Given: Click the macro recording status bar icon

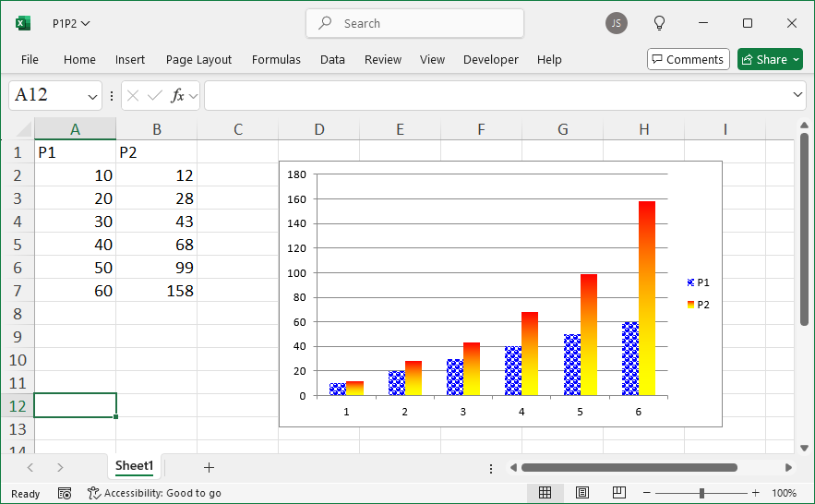Looking at the screenshot, I should (65, 493).
